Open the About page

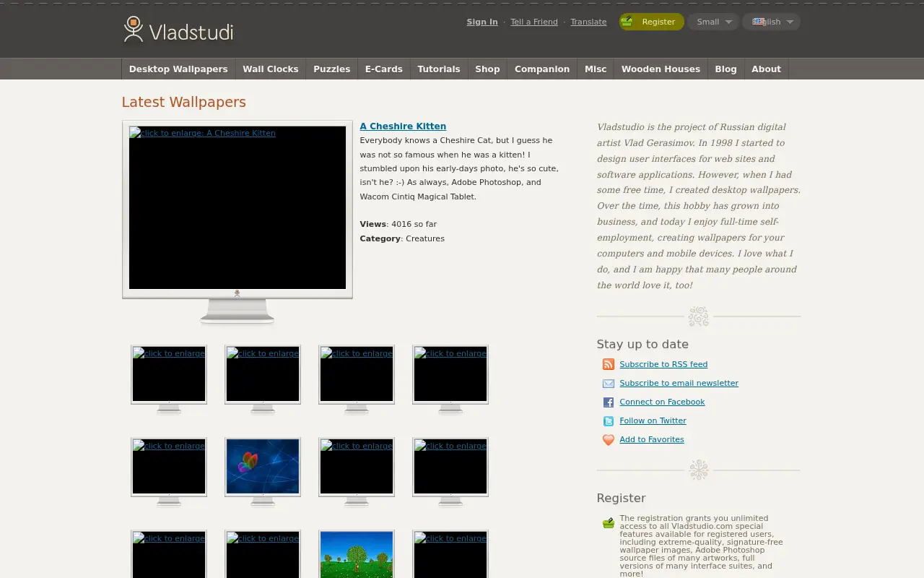click(x=766, y=69)
